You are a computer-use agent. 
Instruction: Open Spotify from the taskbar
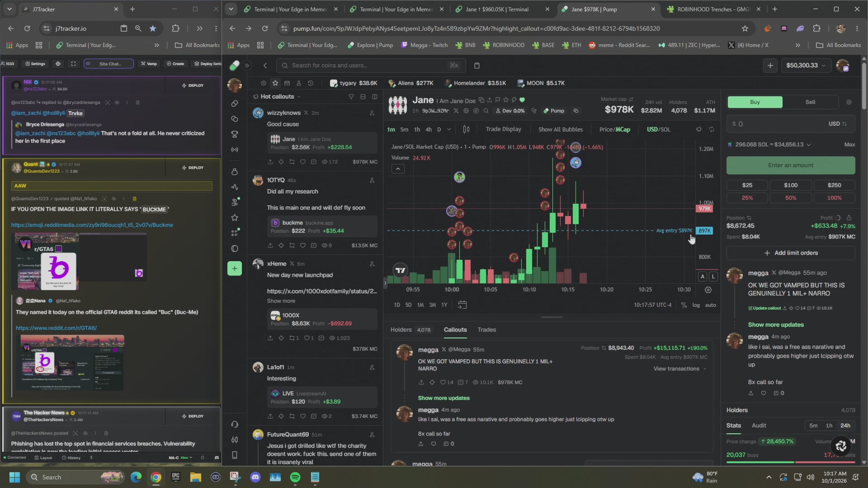click(295, 477)
